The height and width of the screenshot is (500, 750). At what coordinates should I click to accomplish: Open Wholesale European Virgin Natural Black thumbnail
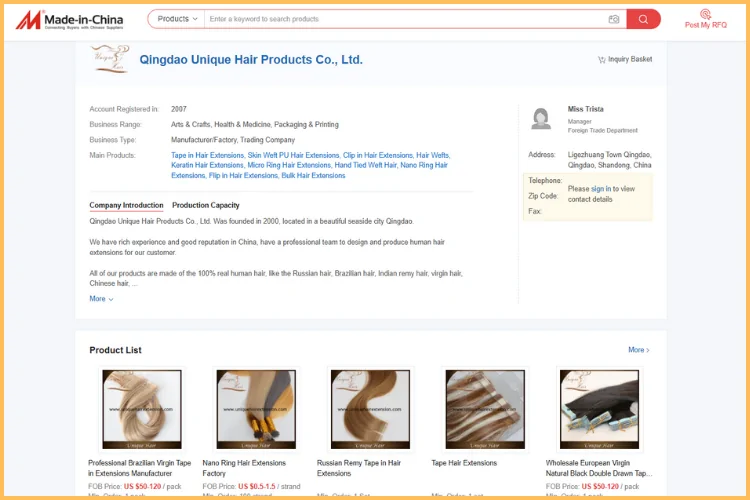[599, 409]
